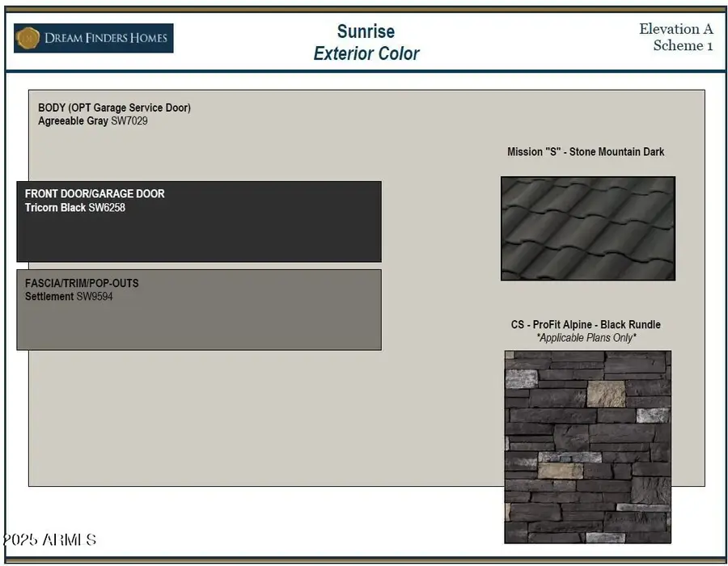The width and height of the screenshot is (728, 566).
Task: Click the FRONT DOOR/GARAGE DOOR heading
Action: click(x=95, y=193)
